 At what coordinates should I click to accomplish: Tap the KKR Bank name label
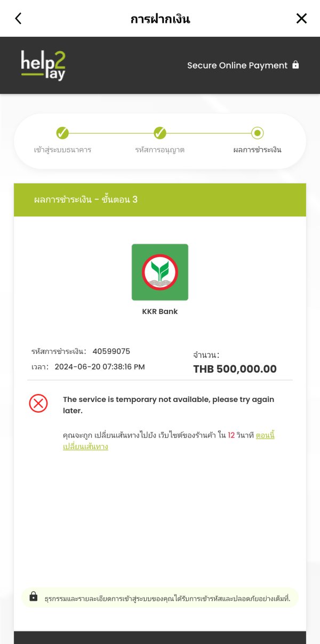[160, 311]
